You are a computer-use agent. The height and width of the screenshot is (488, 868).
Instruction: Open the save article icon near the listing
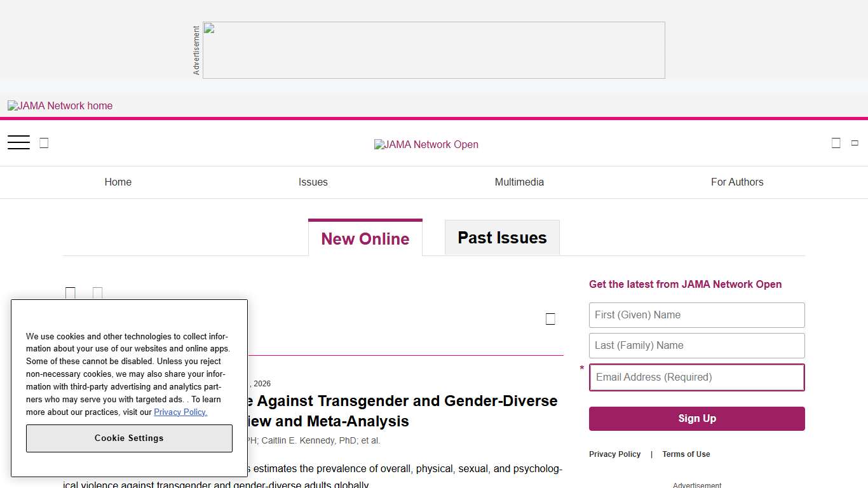pos(71,294)
